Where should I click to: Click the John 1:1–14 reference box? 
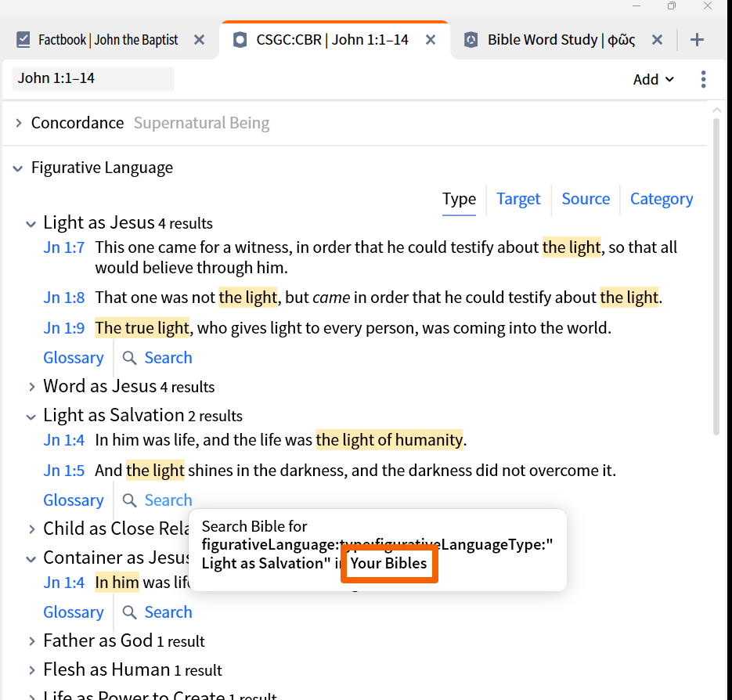(x=93, y=78)
